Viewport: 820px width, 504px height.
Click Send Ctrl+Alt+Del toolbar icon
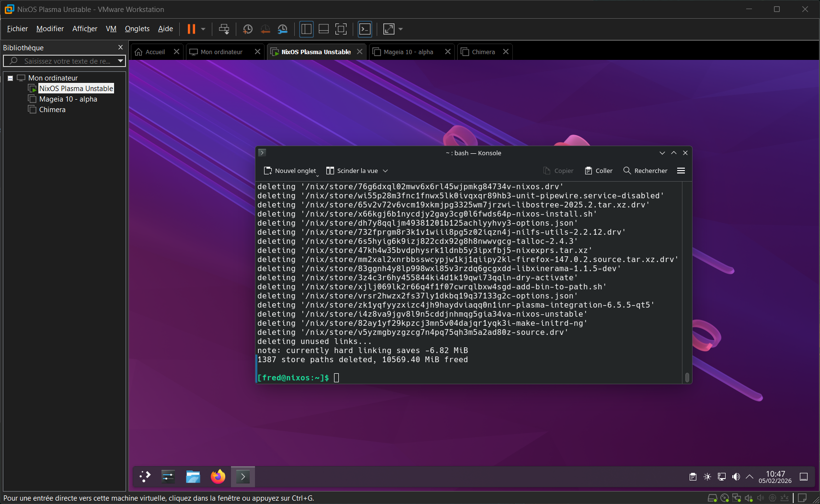pos(224,29)
